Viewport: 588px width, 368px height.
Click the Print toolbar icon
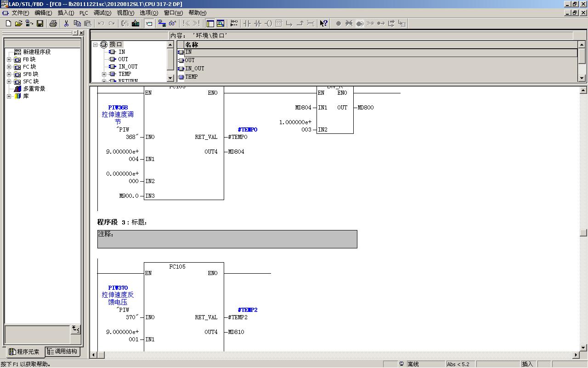pyautogui.click(x=53, y=23)
